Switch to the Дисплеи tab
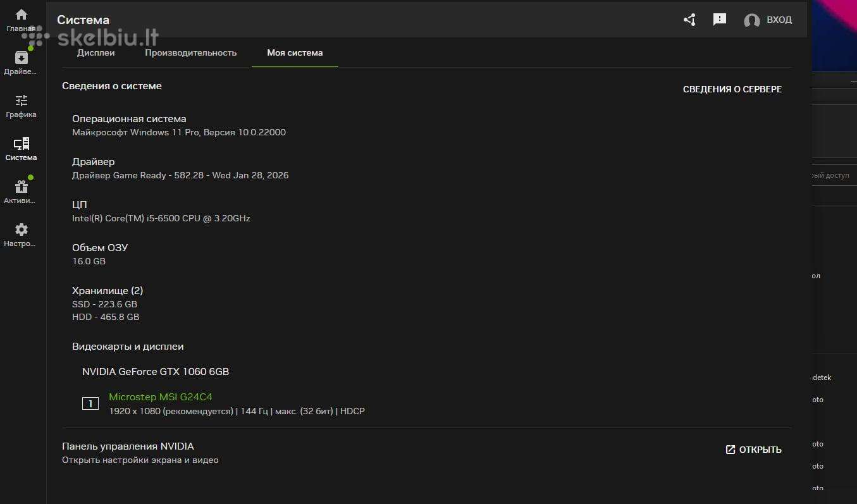Image resolution: width=857 pixels, height=504 pixels. 96,52
